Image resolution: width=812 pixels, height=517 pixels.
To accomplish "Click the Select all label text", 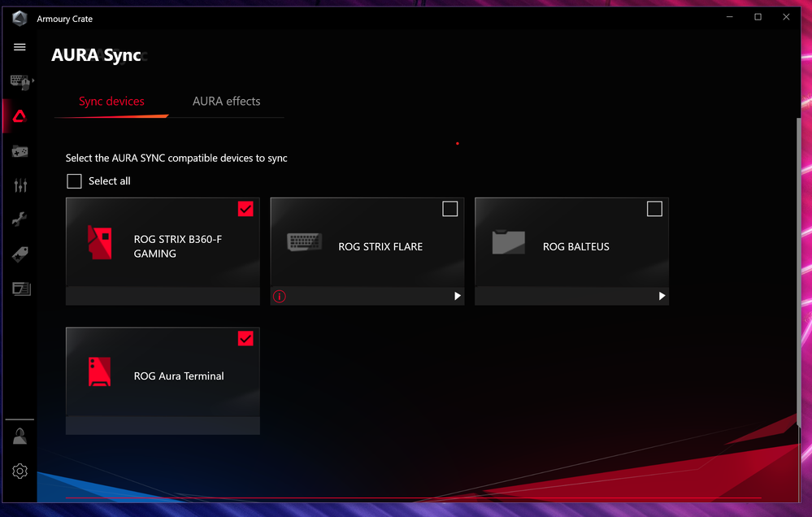I will pos(109,180).
